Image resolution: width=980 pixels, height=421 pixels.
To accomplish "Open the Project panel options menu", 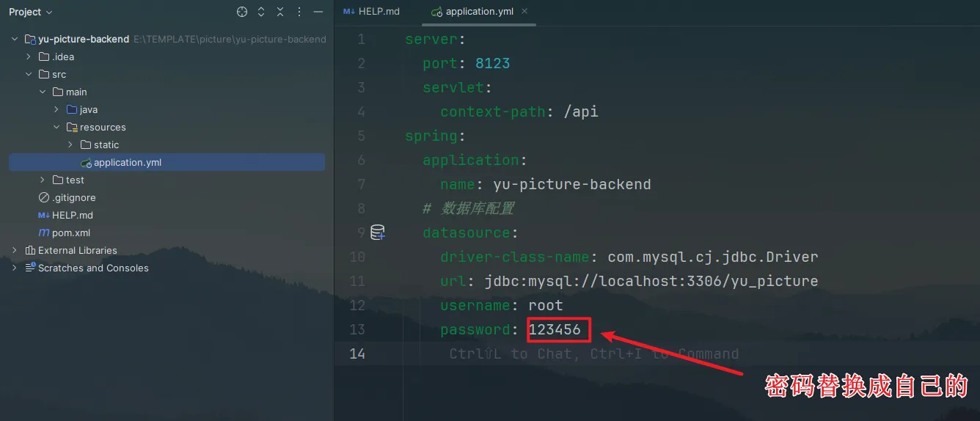I will click(x=299, y=12).
